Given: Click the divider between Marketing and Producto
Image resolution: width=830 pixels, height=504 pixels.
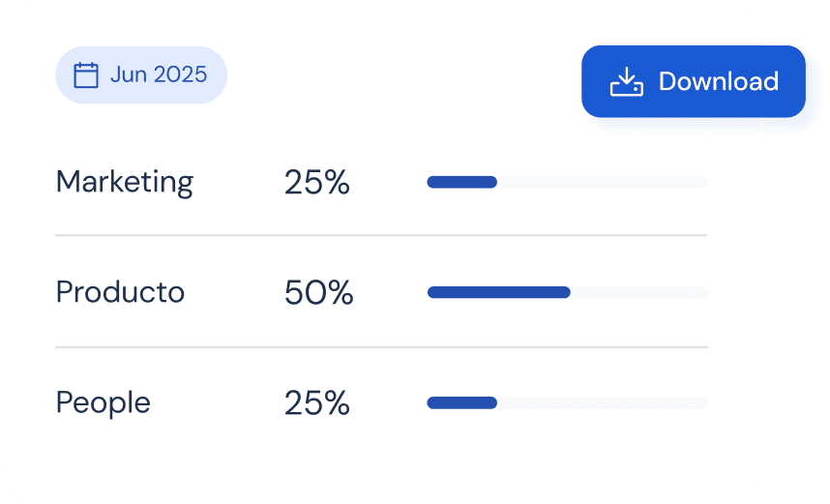Looking at the screenshot, I should click(381, 235).
